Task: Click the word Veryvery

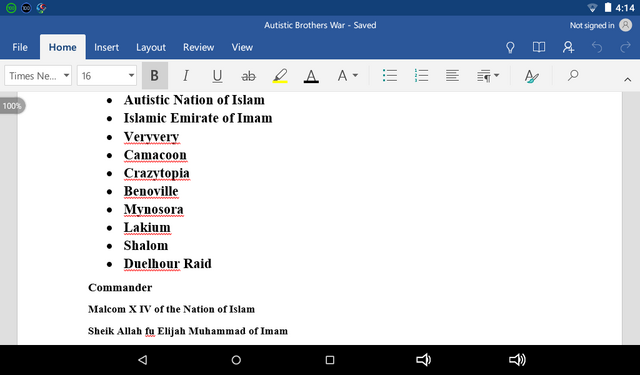Action: pyautogui.click(x=151, y=137)
